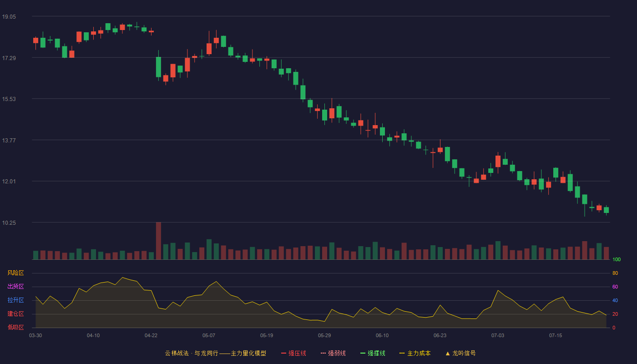Click the 07-15 date label
The height and width of the screenshot is (364, 637).
pos(556,335)
